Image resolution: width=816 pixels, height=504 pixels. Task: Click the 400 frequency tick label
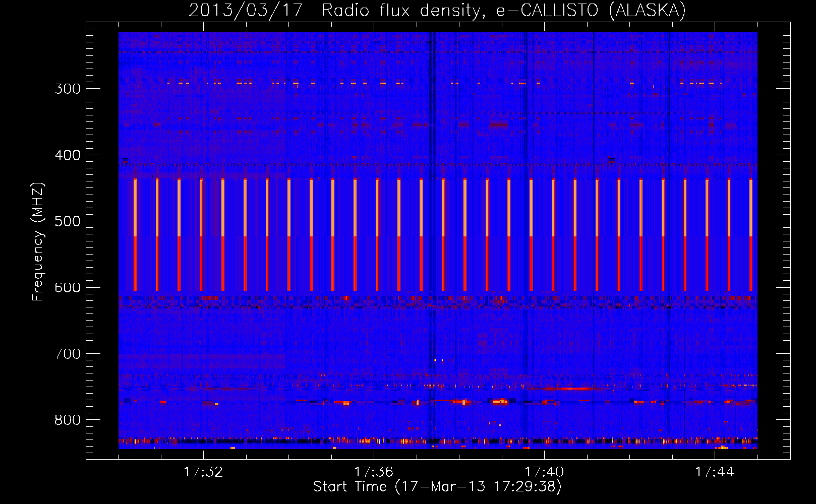coord(68,155)
